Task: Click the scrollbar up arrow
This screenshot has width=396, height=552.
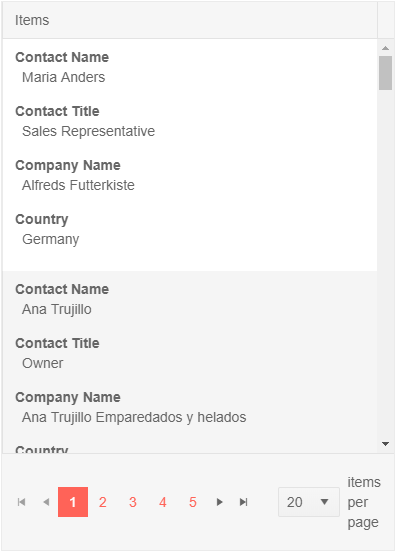Action: 385,48
